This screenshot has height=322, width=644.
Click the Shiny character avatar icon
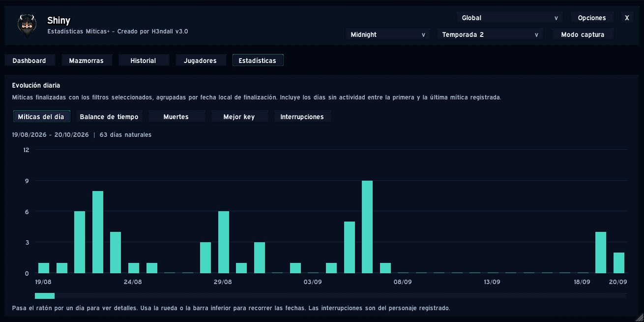(x=27, y=26)
